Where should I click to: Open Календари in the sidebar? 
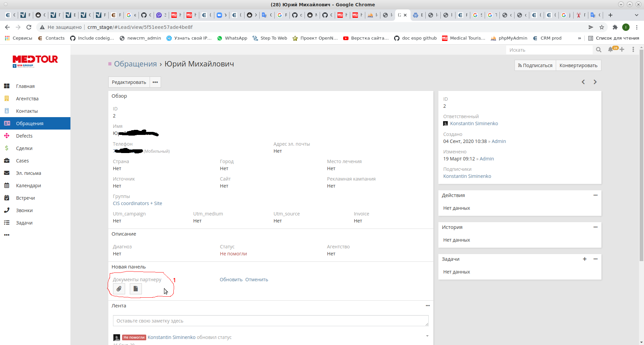click(29, 186)
